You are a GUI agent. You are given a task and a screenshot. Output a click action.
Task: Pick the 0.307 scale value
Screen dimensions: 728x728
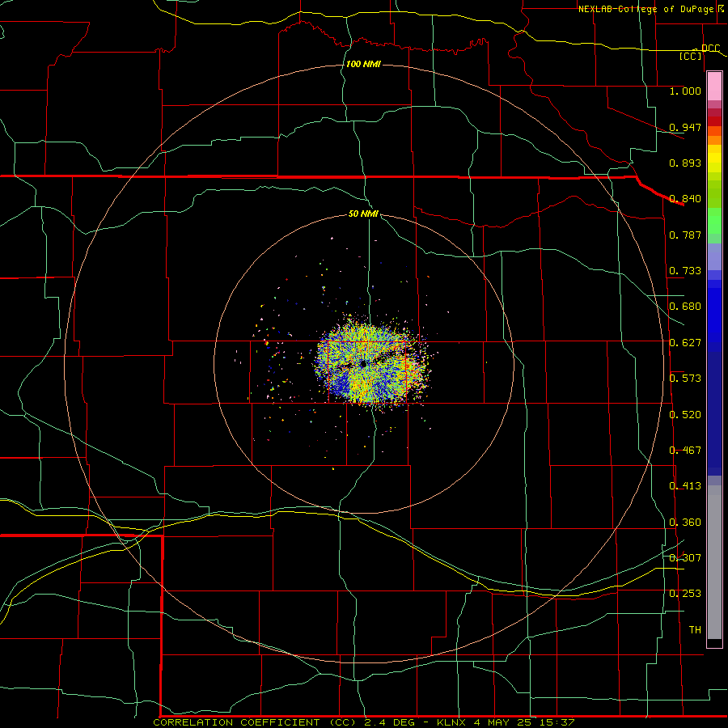click(x=685, y=558)
